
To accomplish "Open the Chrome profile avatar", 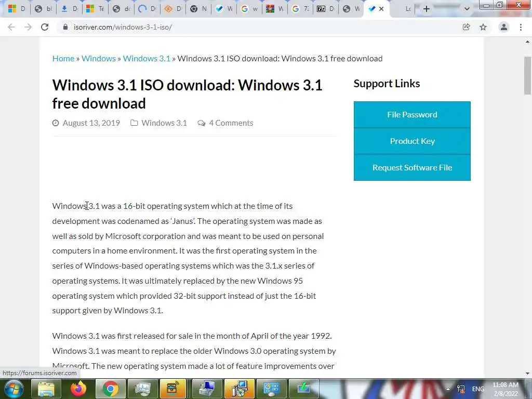I will pos(504,27).
